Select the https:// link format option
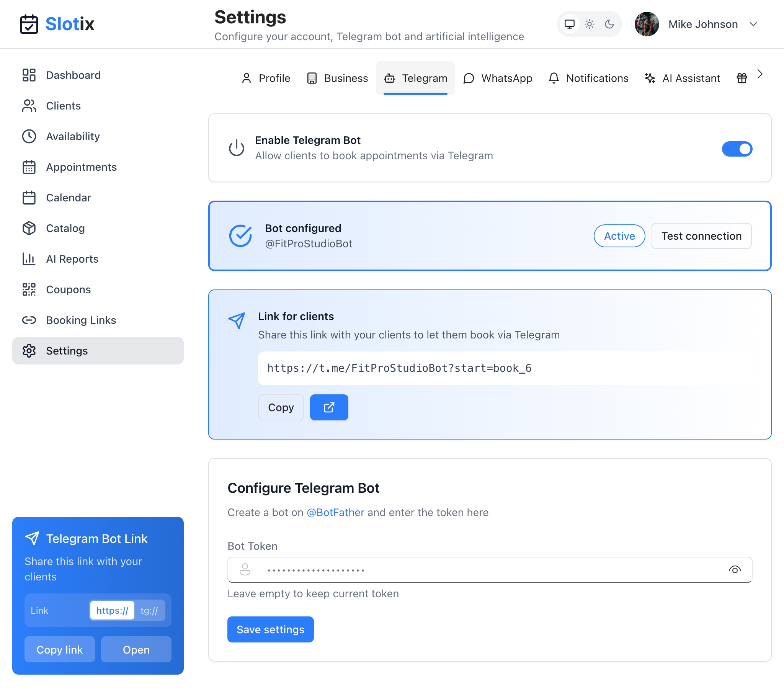This screenshot has width=784, height=693. pyautogui.click(x=112, y=610)
